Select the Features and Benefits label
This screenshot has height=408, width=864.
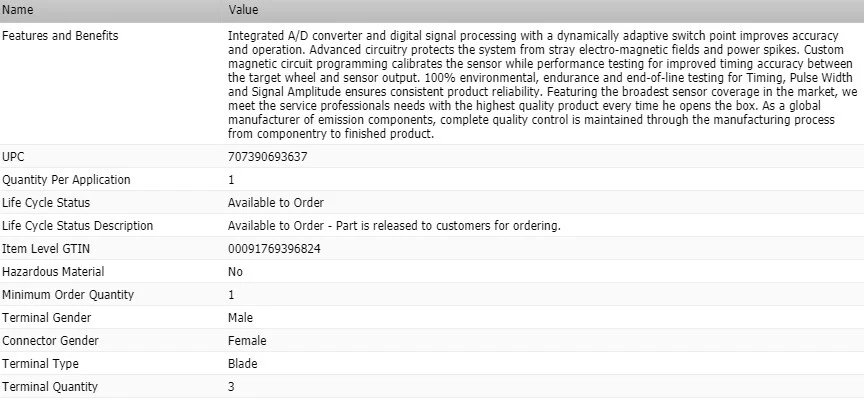pos(61,36)
